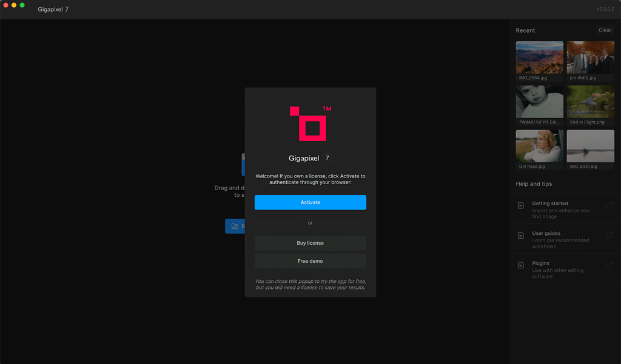The image size is (621, 364).
Task: Select the black-and-white child portrait thumbnail
Action: click(539, 102)
